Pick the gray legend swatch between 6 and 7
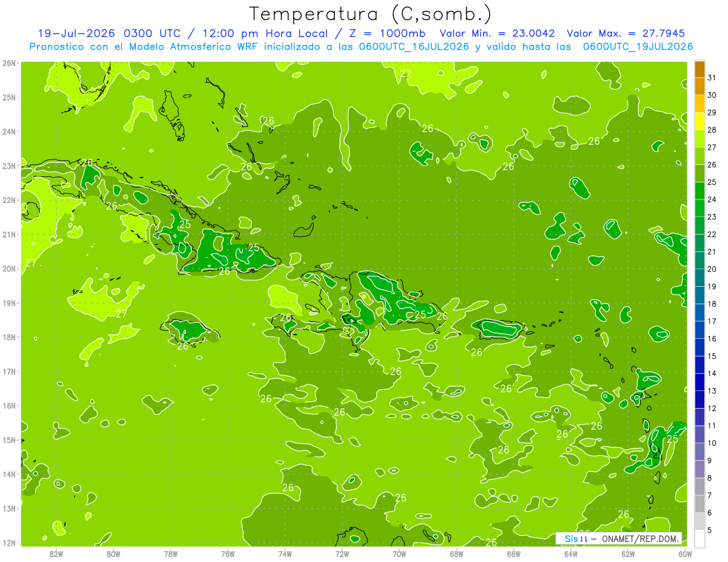This screenshot has height=562, width=728. point(699,504)
